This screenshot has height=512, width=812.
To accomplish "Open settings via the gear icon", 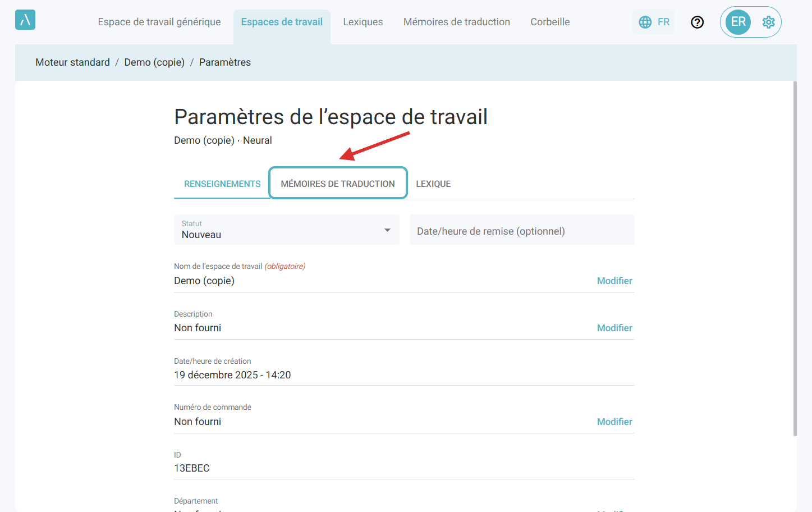I will tap(768, 22).
